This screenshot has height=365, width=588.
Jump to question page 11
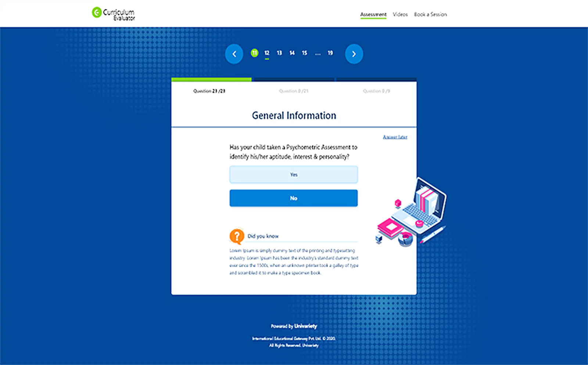pos(254,53)
